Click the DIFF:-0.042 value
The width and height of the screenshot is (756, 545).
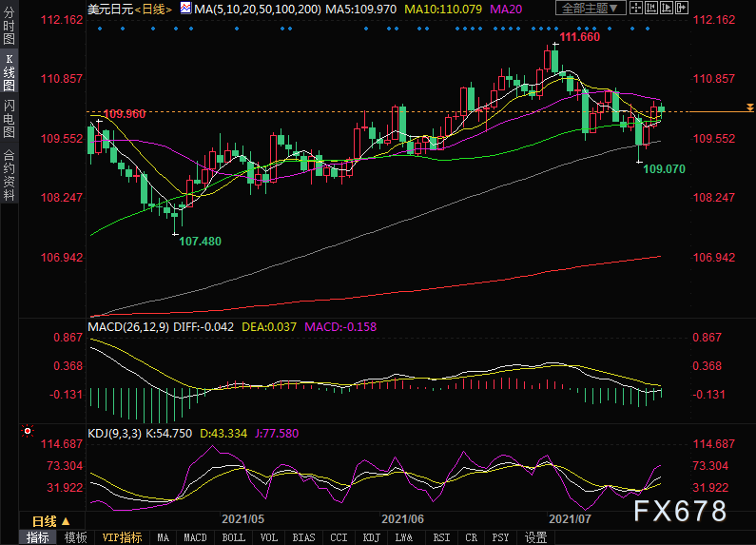[x=204, y=327]
